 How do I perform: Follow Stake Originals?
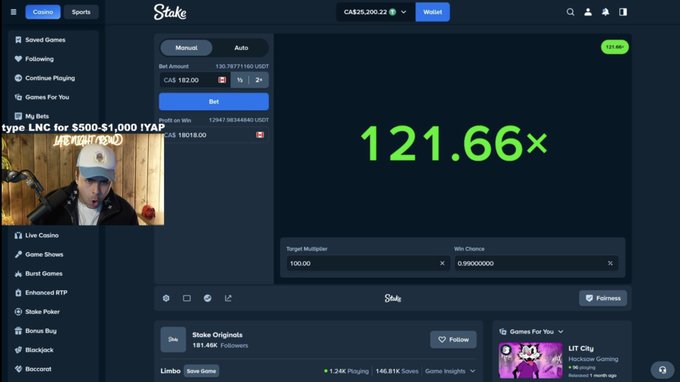click(453, 340)
